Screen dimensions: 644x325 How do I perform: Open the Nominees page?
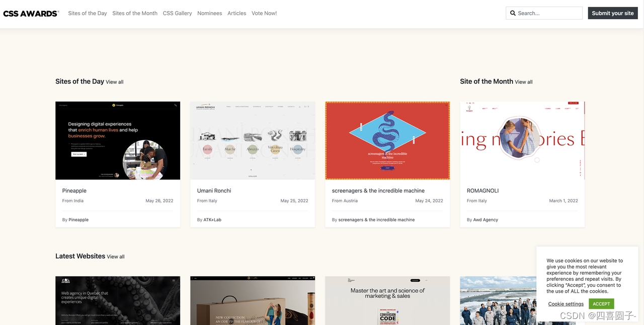[209, 13]
